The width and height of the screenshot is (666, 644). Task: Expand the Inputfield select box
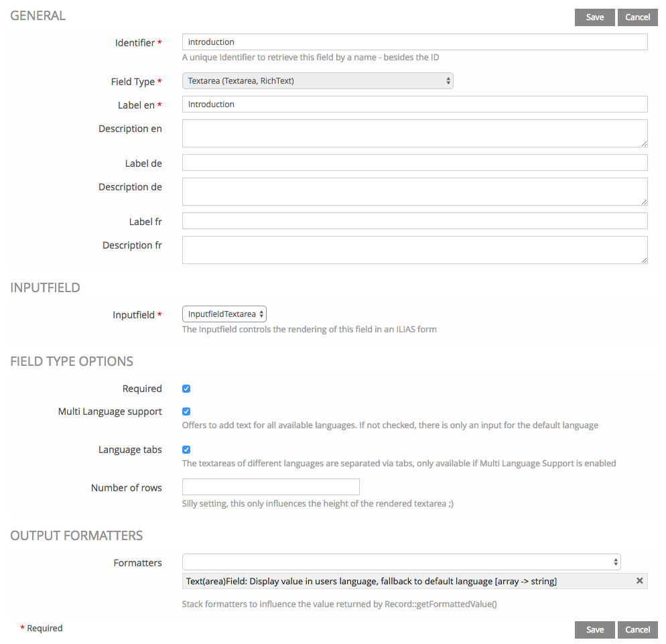coord(224,314)
